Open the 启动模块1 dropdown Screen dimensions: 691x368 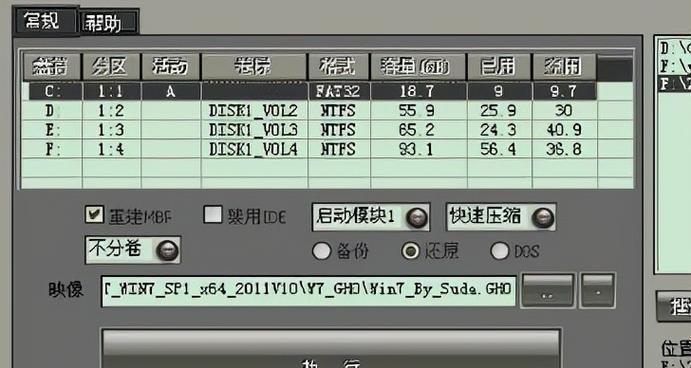click(371, 217)
